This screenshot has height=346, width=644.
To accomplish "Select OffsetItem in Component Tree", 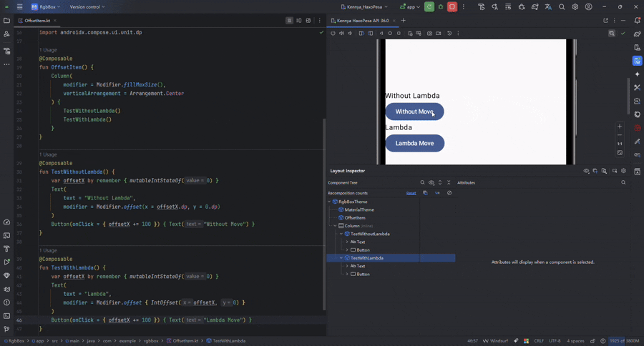I will coord(355,218).
